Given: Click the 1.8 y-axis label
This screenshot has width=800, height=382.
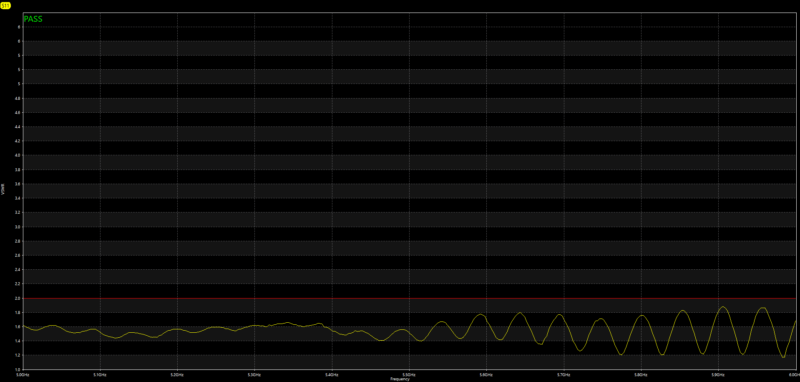Looking at the screenshot, I should [18, 312].
